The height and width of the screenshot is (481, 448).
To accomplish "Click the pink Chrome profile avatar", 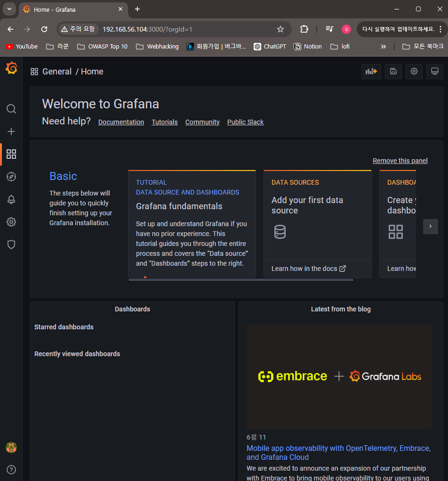I will (x=346, y=29).
